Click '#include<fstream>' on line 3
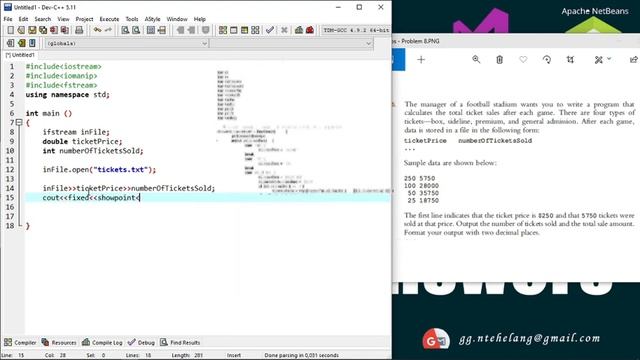The height and width of the screenshot is (360, 640). (61, 85)
